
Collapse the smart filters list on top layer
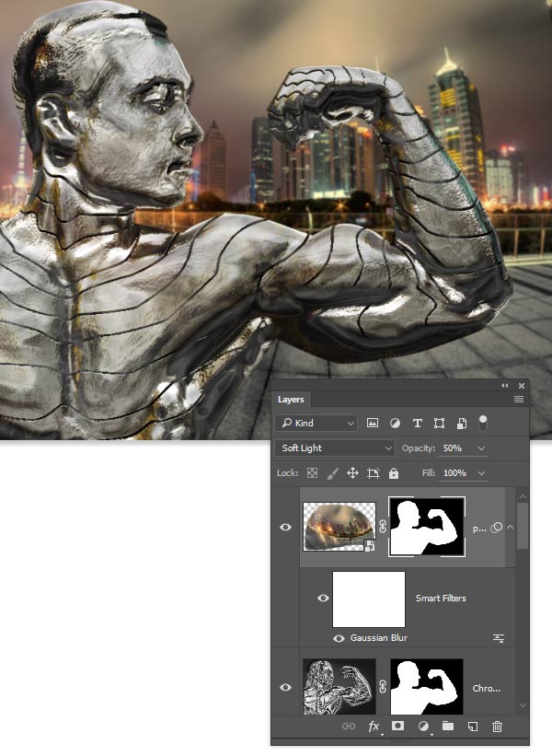tap(511, 527)
